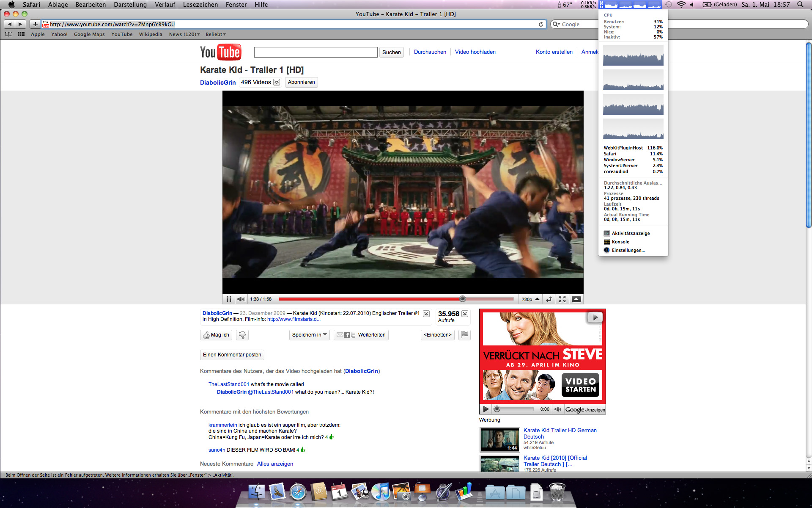This screenshot has width=812, height=508.
Task: Click the VIDEO STARTEN ad button
Action: (x=580, y=385)
